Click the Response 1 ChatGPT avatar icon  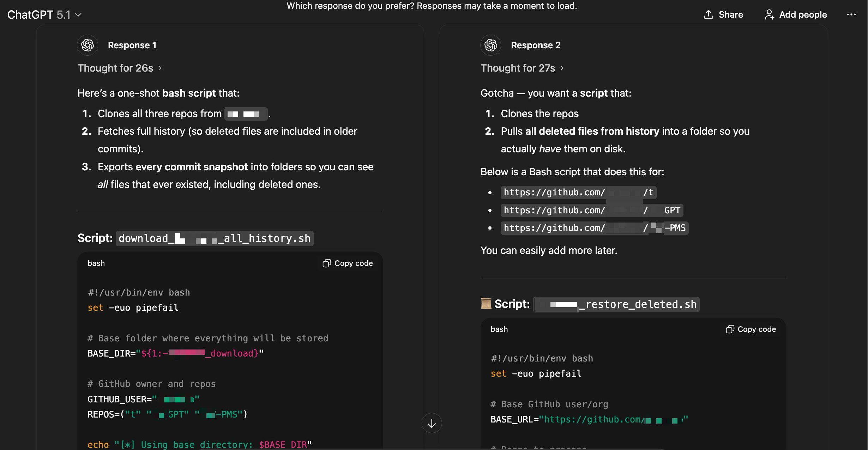(x=88, y=45)
